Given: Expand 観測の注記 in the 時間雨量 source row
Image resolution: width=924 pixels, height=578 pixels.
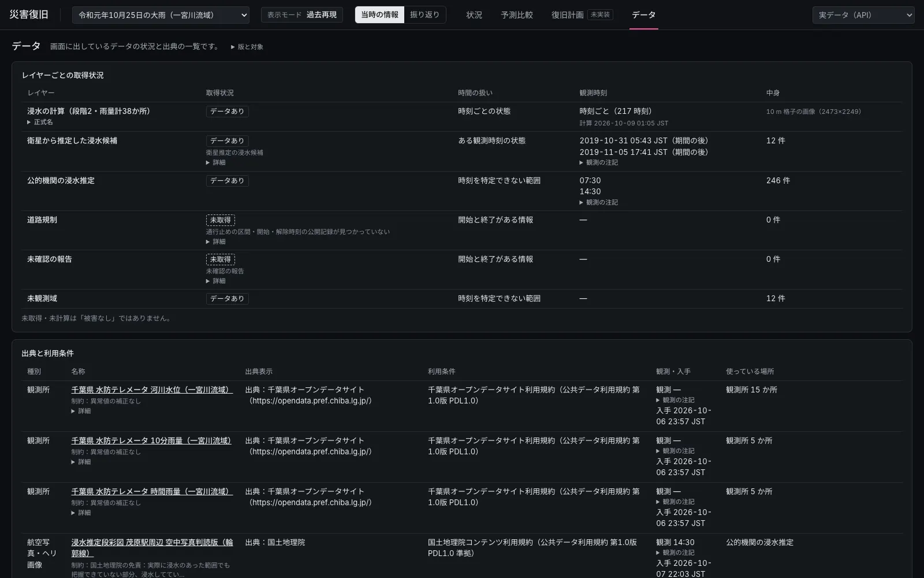Looking at the screenshot, I should [x=675, y=502].
